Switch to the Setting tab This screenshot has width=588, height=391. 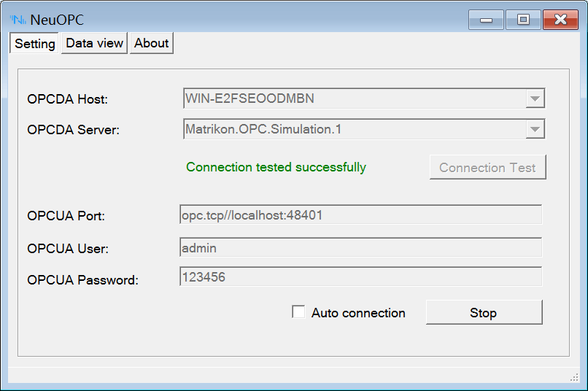pyautogui.click(x=35, y=44)
